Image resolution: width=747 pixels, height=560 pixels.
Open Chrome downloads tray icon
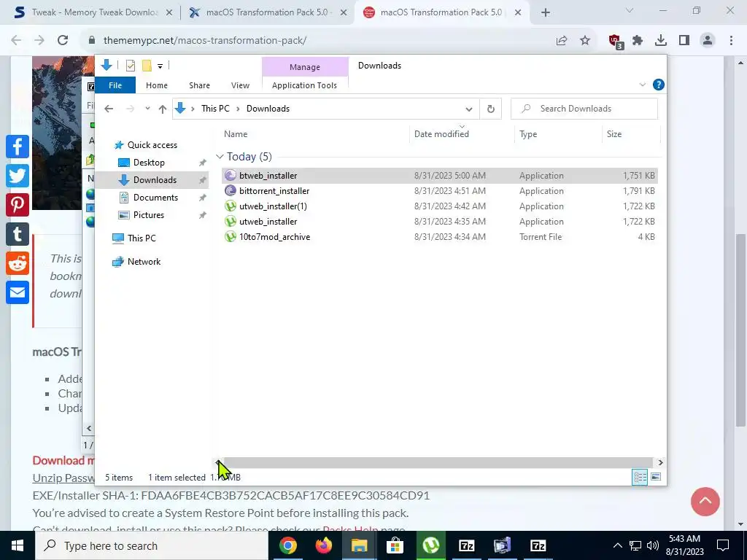[661, 41]
